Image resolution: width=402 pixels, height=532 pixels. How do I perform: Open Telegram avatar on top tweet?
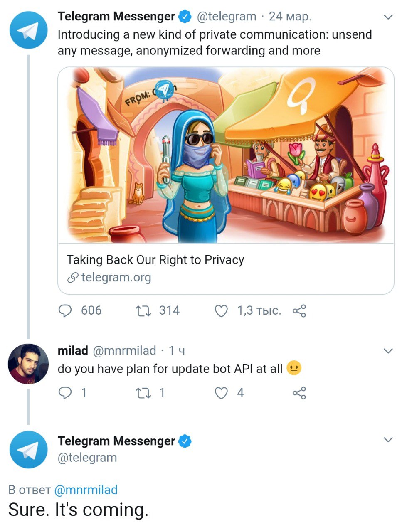[x=29, y=30]
